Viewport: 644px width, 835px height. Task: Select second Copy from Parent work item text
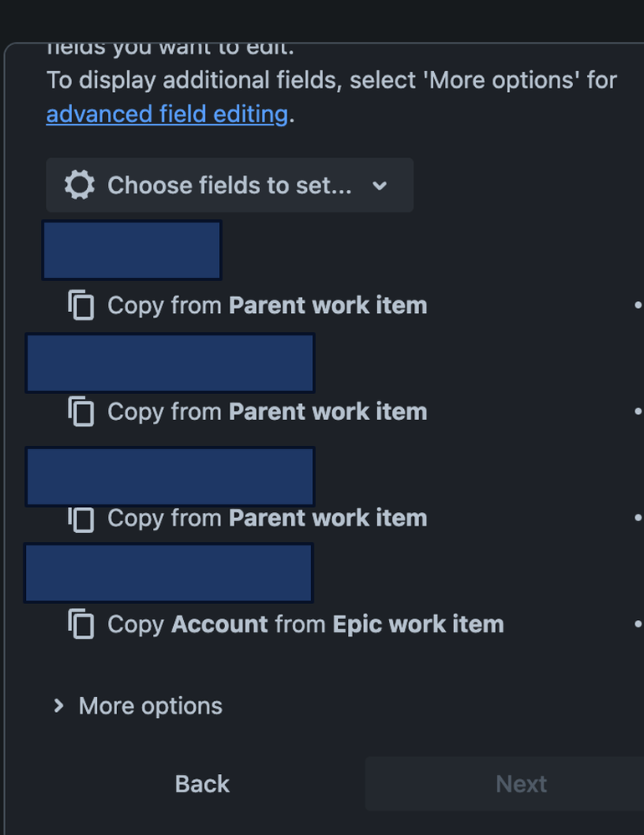pos(267,412)
